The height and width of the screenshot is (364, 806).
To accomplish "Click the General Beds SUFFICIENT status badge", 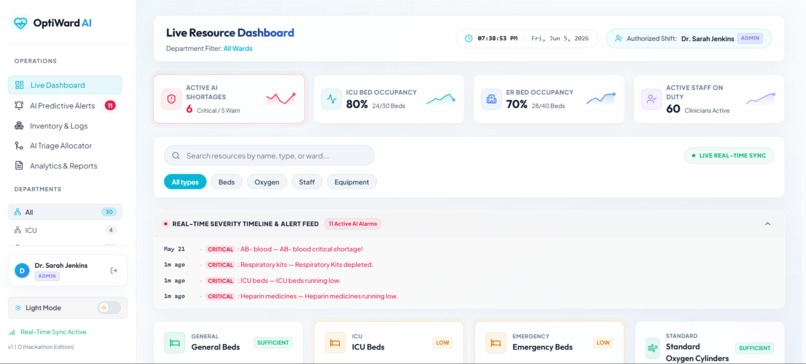I will point(273,342).
